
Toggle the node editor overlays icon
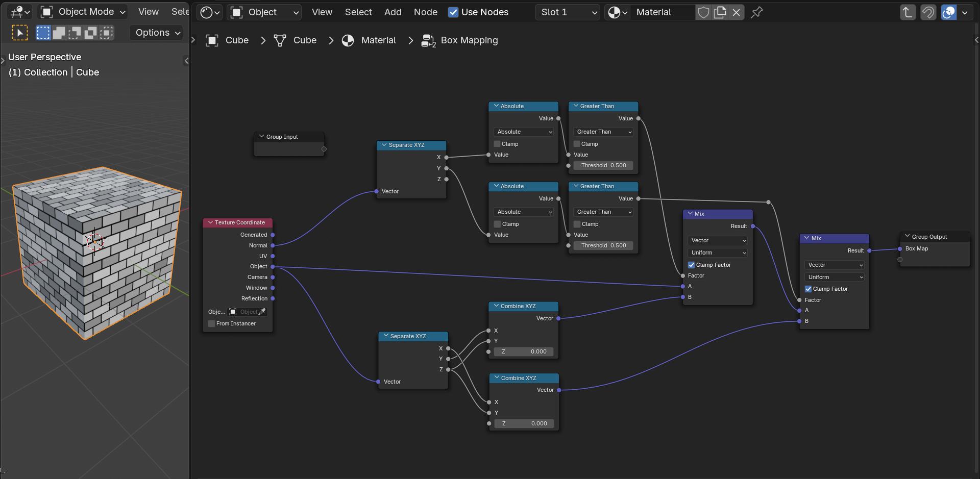[948, 12]
